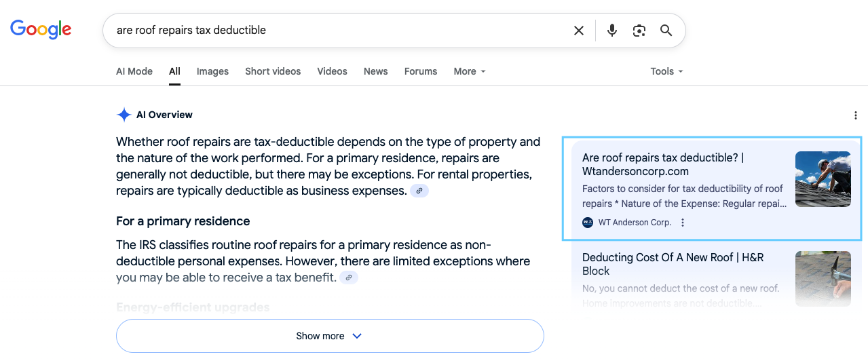Click the WT Anderson Corp. favicon
868x361 pixels.
pyautogui.click(x=588, y=223)
